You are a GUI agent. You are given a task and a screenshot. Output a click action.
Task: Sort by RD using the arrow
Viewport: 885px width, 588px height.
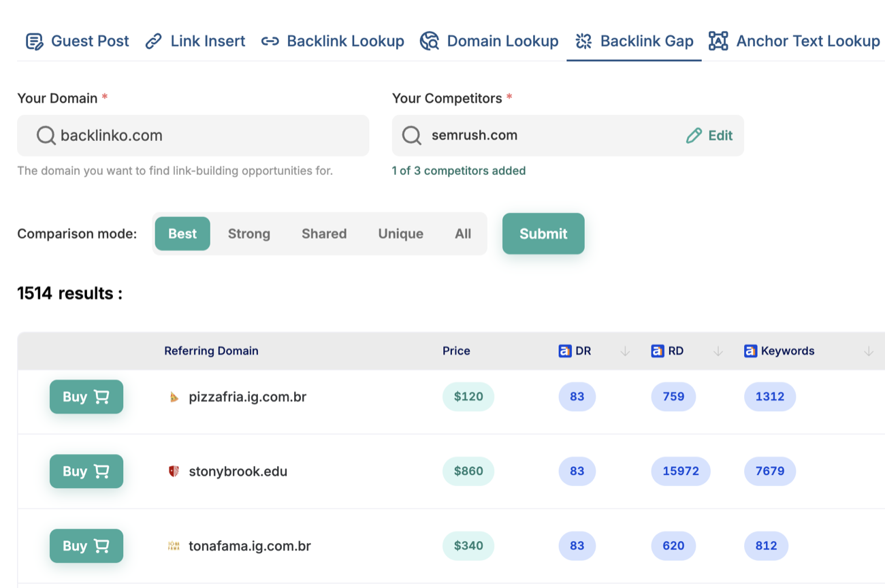pyautogui.click(x=718, y=351)
